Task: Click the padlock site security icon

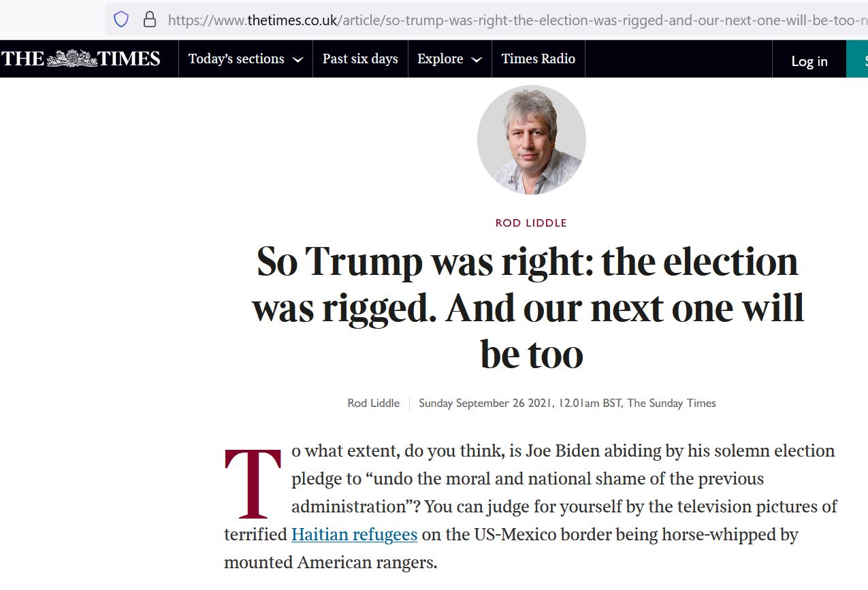Action: click(150, 20)
